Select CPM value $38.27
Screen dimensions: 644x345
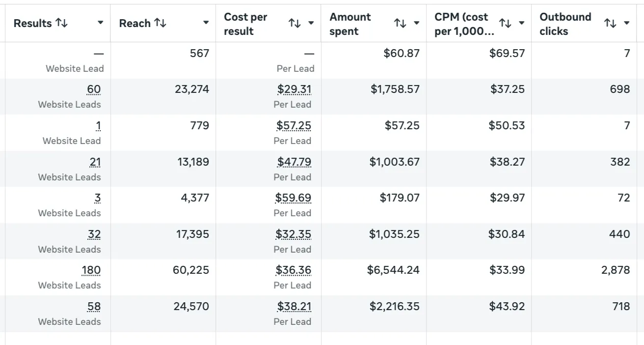pyautogui.click(x=508, y=162)
